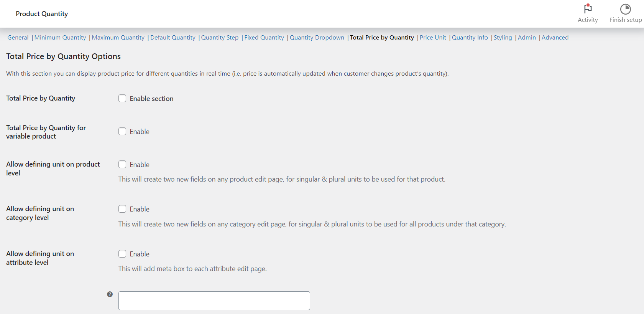644x314 pixels.
Task: Open the Maximum Quantity tab
Action: click(118, 37)
